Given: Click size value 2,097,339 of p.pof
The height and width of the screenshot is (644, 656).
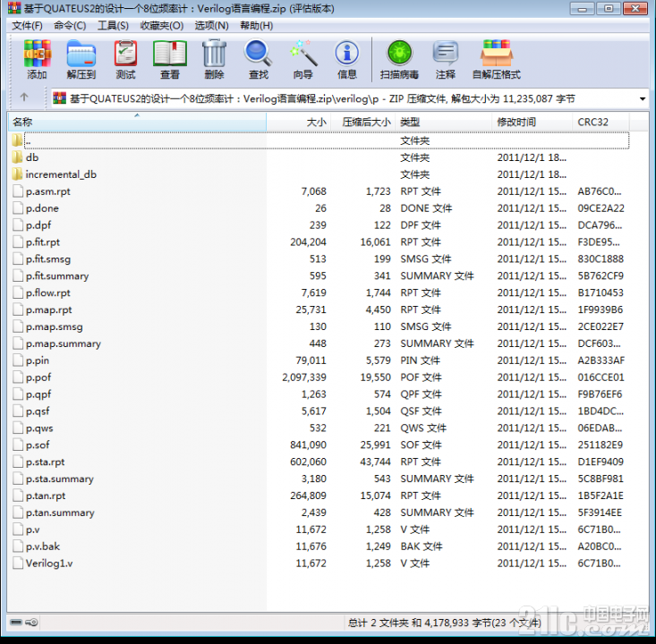Looking at the screenshot, I should click(304, 377).
